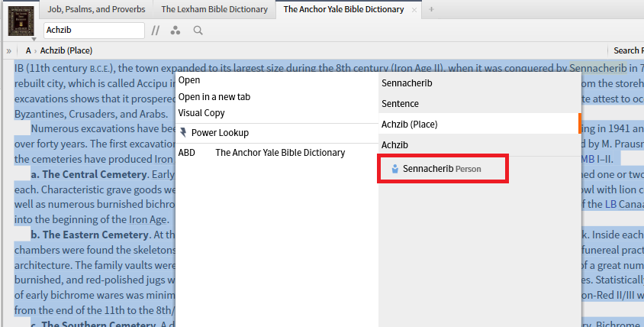Select Sentence in the right pane

400,103
